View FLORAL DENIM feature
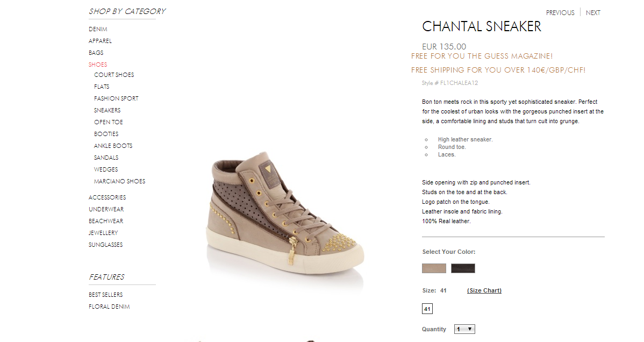This screenshot has width=644, height=342. pos(109,307)
